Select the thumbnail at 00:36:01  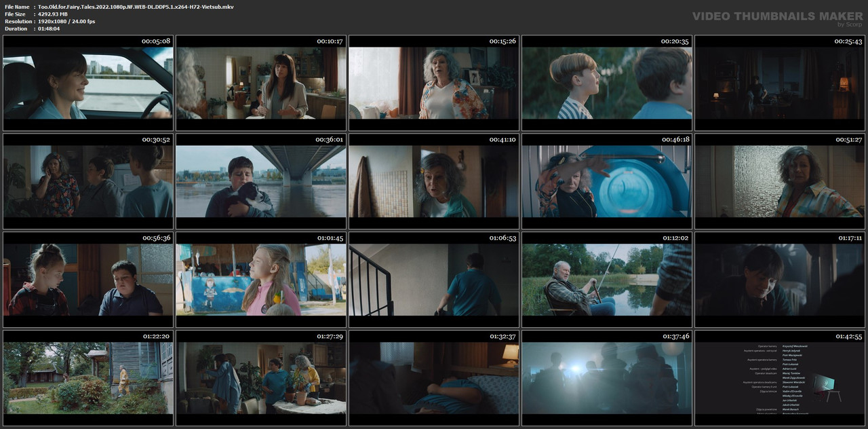[x=261, y=181]
